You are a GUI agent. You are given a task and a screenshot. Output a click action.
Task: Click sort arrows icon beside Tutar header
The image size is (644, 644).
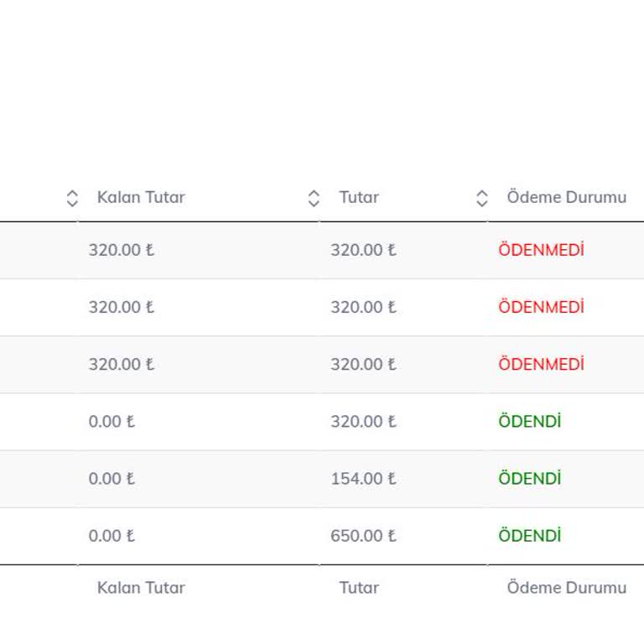[x=314, y=198]
